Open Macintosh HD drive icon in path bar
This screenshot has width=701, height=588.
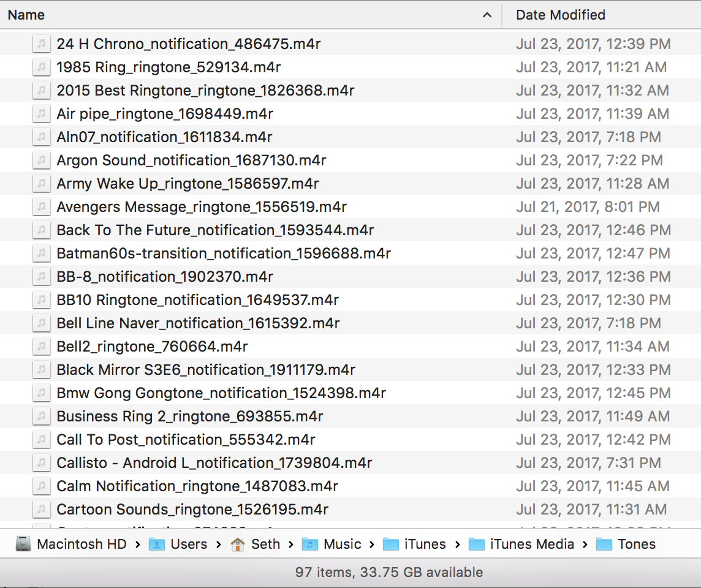click(x=23, y=544)
